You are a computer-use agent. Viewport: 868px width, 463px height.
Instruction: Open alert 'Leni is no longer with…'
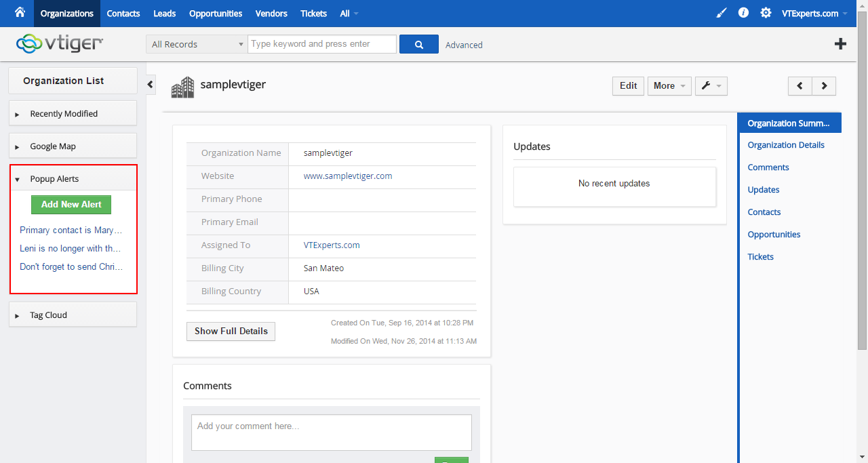point(71,249)
